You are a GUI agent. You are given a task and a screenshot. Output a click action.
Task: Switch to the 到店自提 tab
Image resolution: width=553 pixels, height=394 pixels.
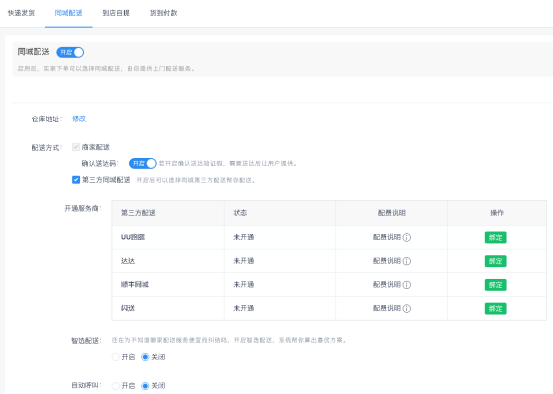point(116,13)
